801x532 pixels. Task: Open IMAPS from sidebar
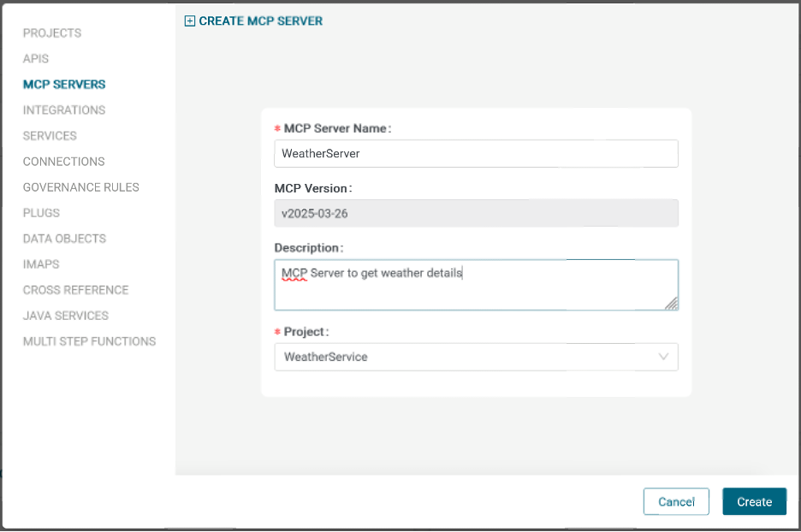pos(41,264)
